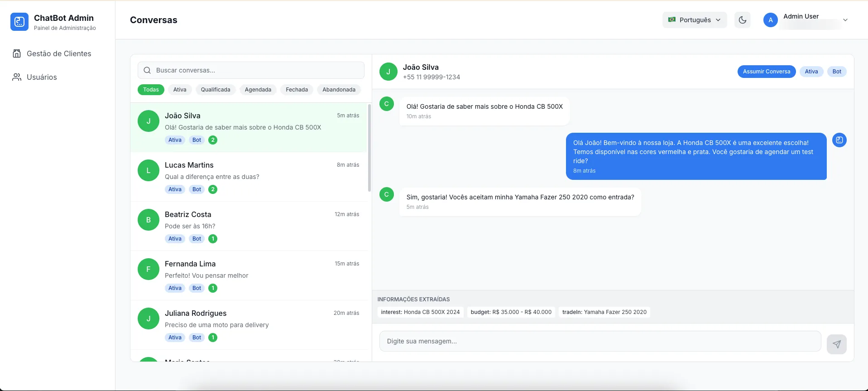Image resolution: width=868 pixels, height=391 pixels.
Task: Open Beatriz Costa's conversation
Action: click(x=249, y=226)
